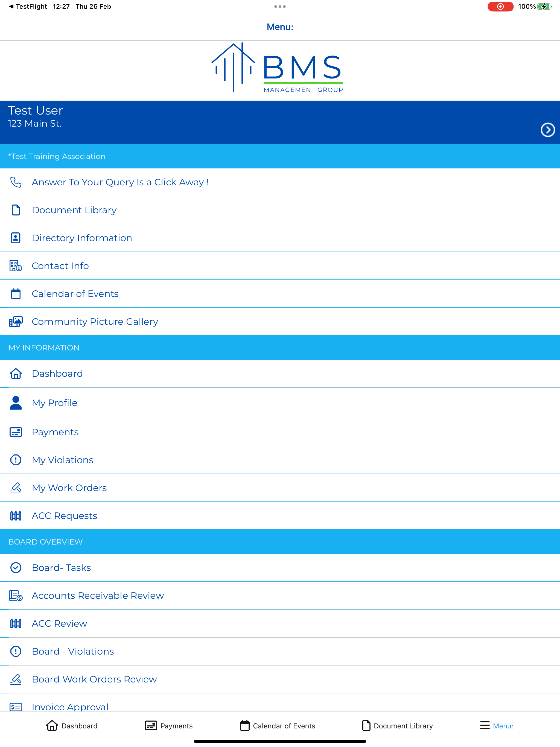
Task: Open Payments under My Information
Action: [280, 432]
